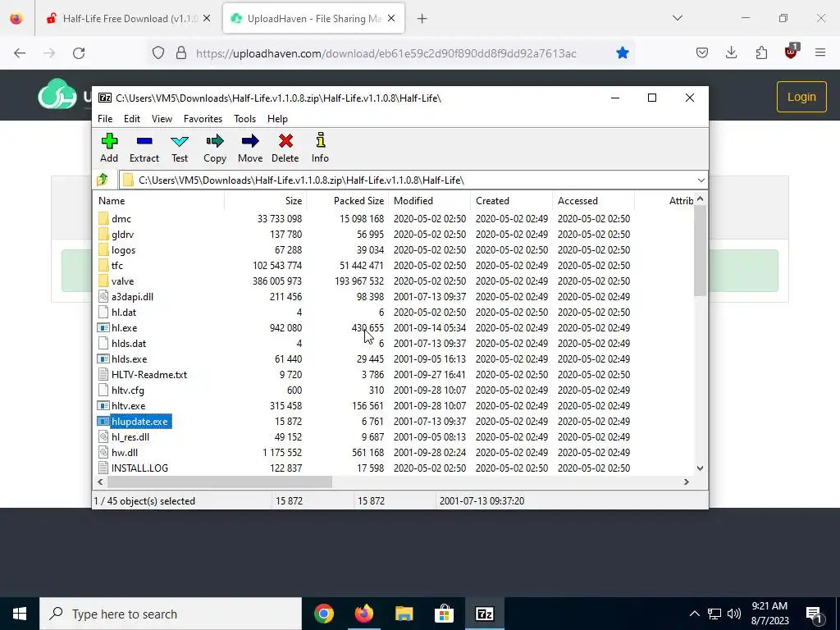840x630 pixels.
Task: Open the Favorites menu
Action: (x=203, y=119)
